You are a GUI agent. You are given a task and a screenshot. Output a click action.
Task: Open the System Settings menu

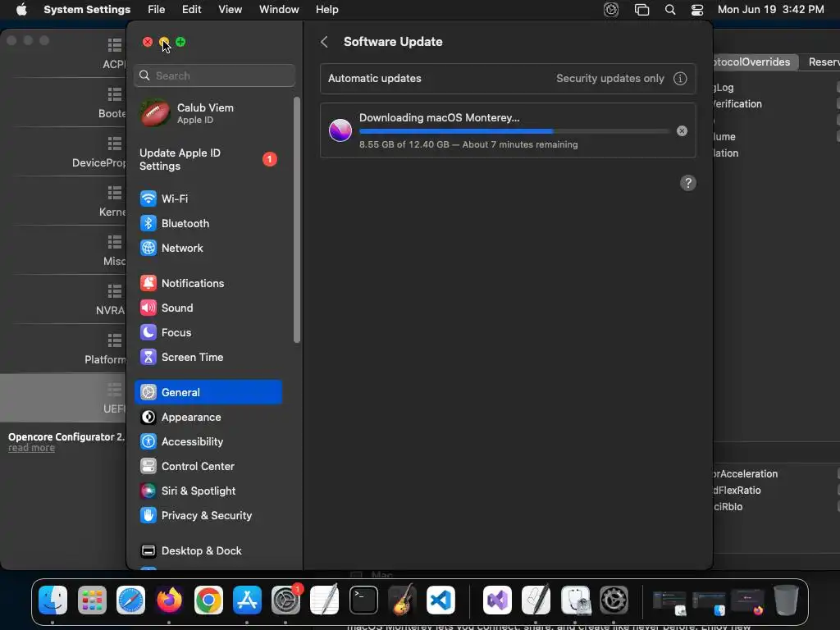tap(87, 10)
